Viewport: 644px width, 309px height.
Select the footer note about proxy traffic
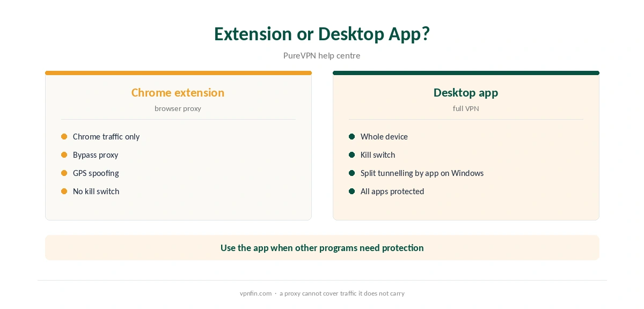342,293
